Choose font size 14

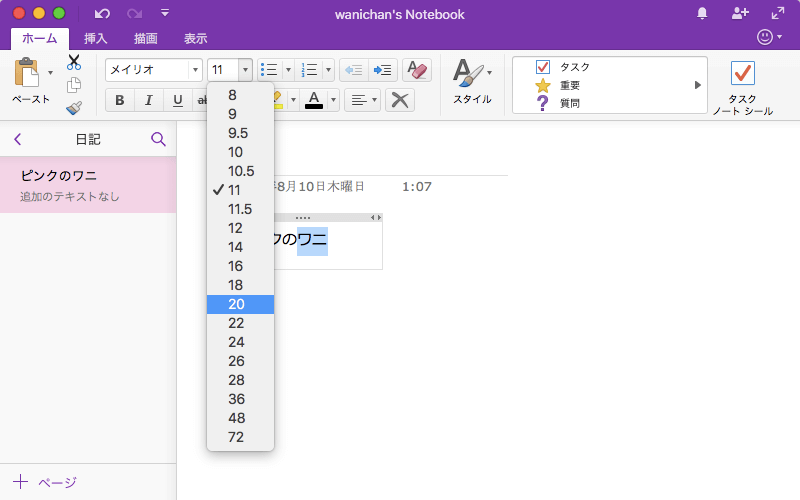[240, 247]
